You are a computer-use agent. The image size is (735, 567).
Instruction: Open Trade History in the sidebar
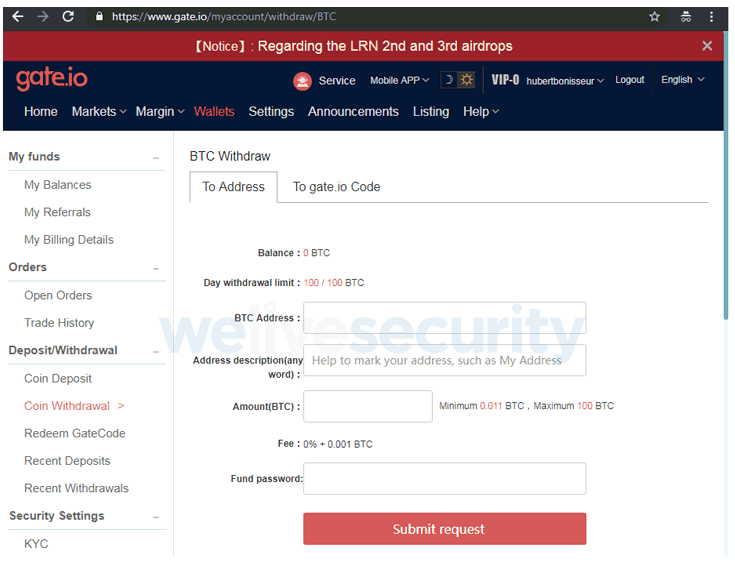click(59, 323)
